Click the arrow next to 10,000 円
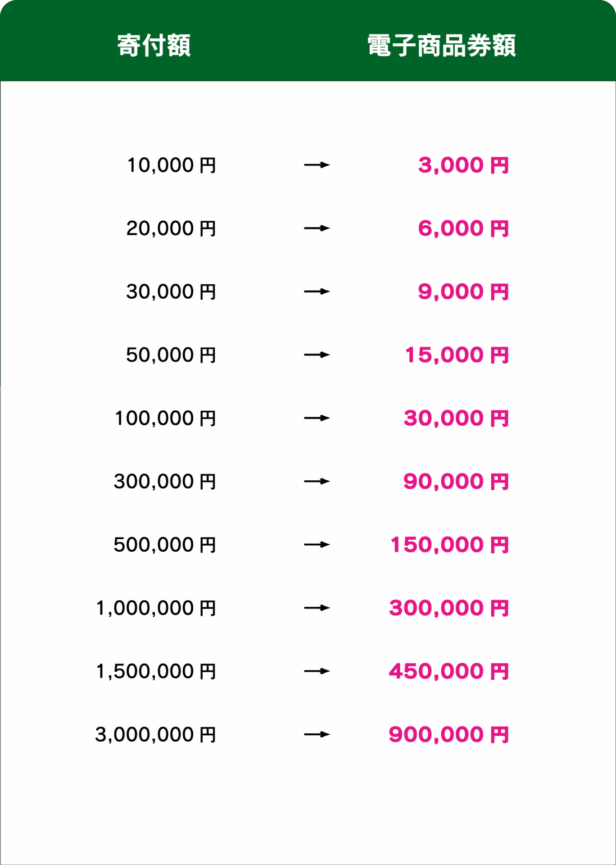The height and width of the screenshot is (865, 616). tap(317, 165)
